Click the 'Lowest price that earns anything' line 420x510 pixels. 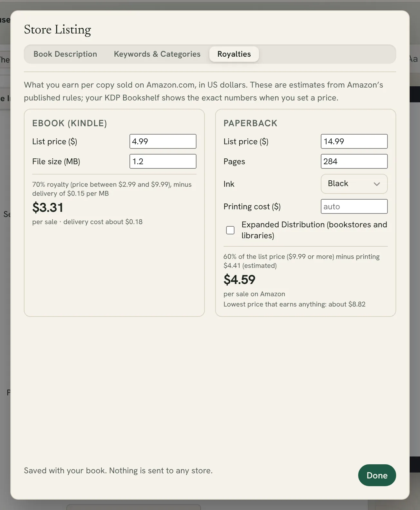[x=294, y=304]
